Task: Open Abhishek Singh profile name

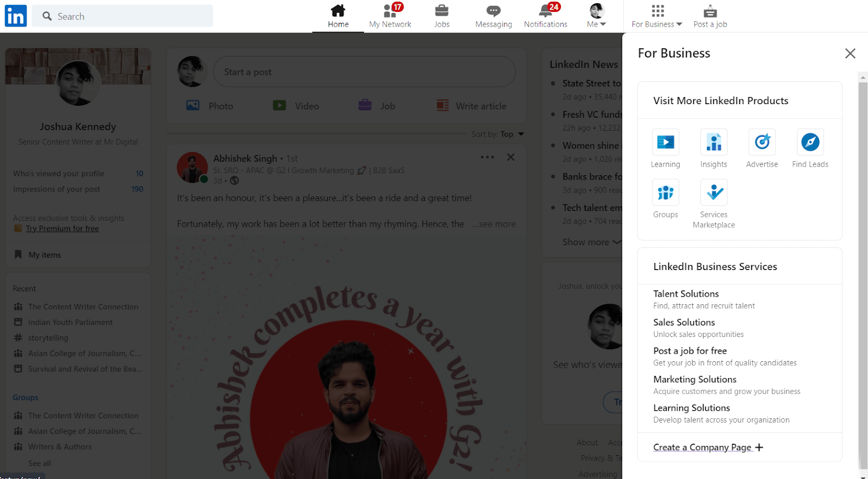Action: [245, 158]
